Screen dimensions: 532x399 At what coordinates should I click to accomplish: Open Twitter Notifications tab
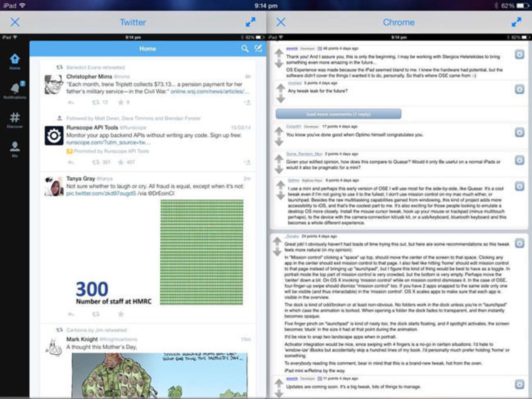click(x=15, y=91)
